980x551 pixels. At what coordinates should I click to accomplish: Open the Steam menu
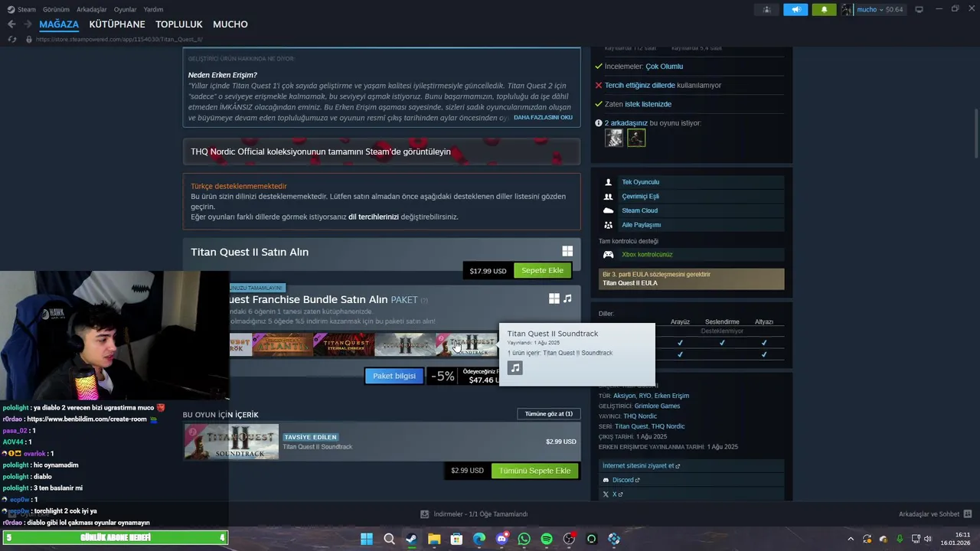(x=21, y=9)
